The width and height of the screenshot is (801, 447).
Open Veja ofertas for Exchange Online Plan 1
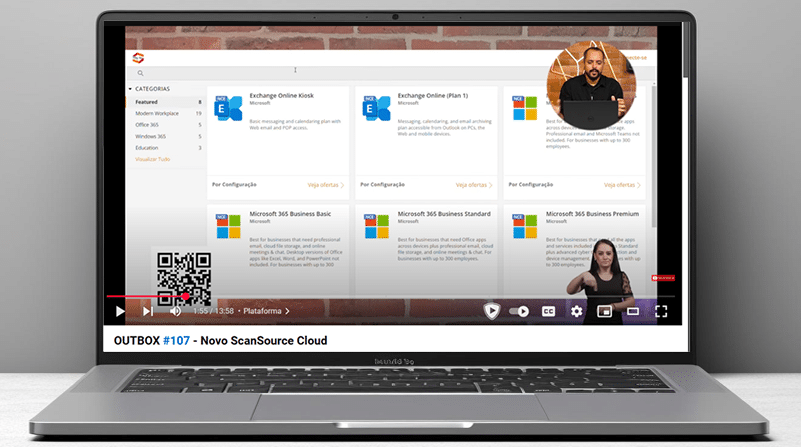473,185
